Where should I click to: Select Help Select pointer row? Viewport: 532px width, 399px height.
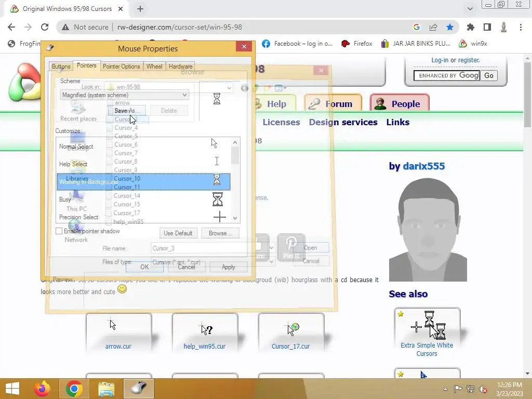coord(144,164)
